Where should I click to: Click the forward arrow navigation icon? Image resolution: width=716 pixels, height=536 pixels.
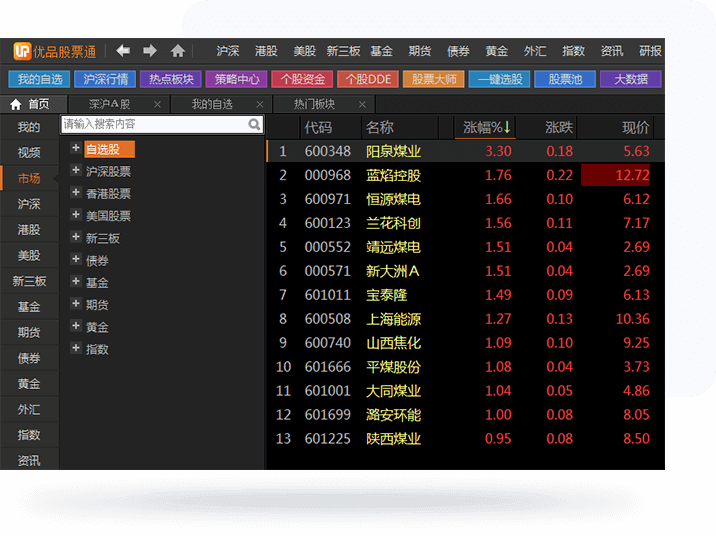point(150,50)
